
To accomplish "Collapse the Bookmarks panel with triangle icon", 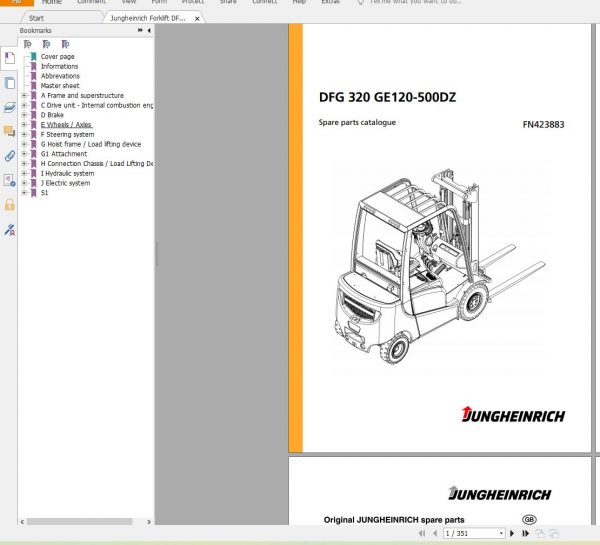I will click(149, 30).
